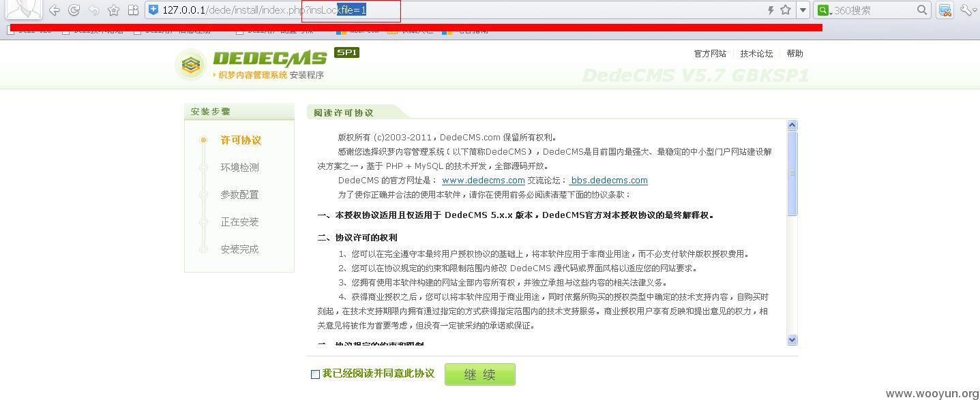Click the user avatar at the browser's top-left
Viewport: 980px width, 400px height.
pos(23,9)
